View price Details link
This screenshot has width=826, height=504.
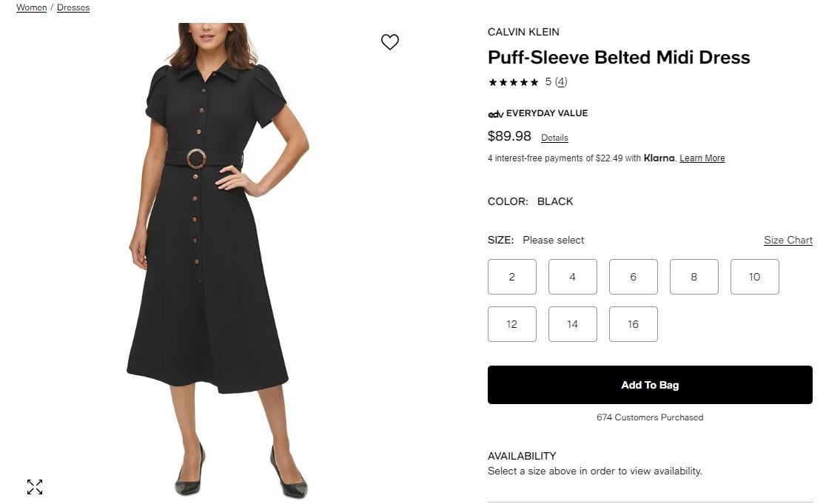[x=554, y=138]
